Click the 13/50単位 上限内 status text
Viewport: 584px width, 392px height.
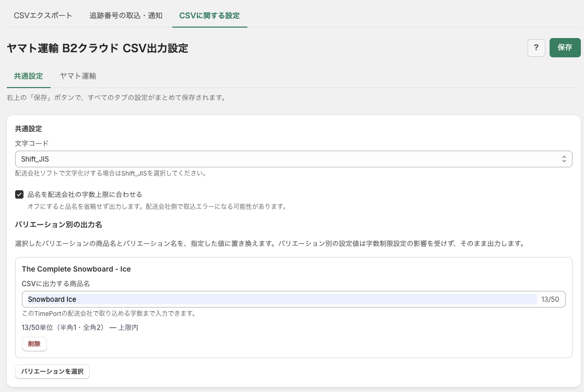80,328
